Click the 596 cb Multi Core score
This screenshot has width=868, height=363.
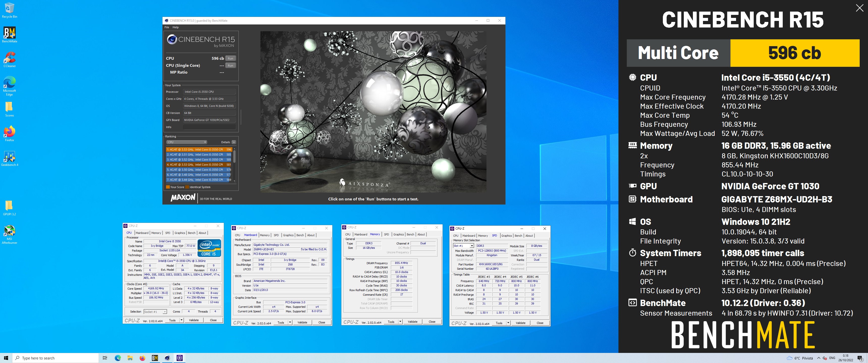point(795,53)
